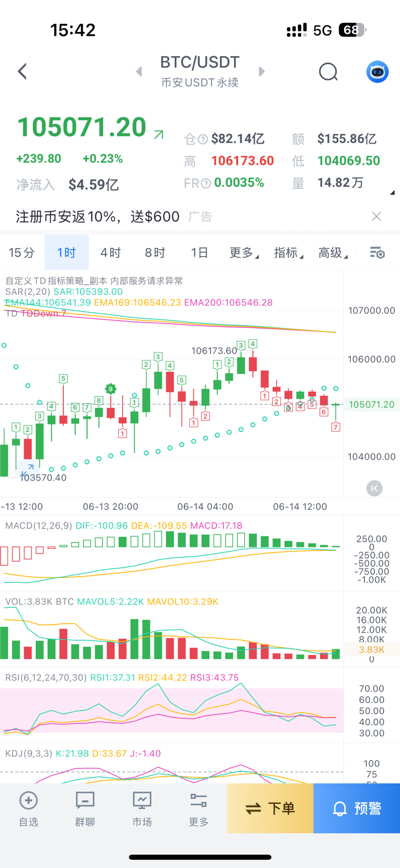Open the 高级 advanced dropdown
400x868 pixels.
[333, 252]
